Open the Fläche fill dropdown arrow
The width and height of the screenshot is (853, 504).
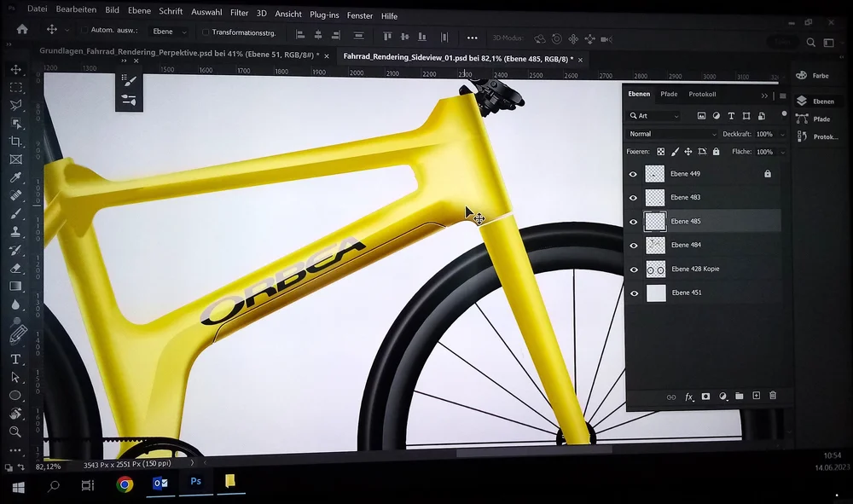tap(783, 153)
